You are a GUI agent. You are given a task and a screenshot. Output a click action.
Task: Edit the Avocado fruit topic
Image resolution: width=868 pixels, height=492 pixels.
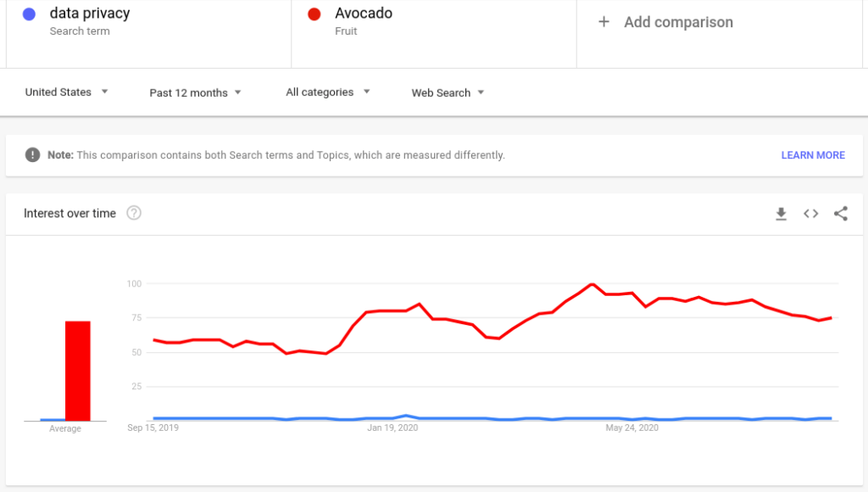coord(364,14)
